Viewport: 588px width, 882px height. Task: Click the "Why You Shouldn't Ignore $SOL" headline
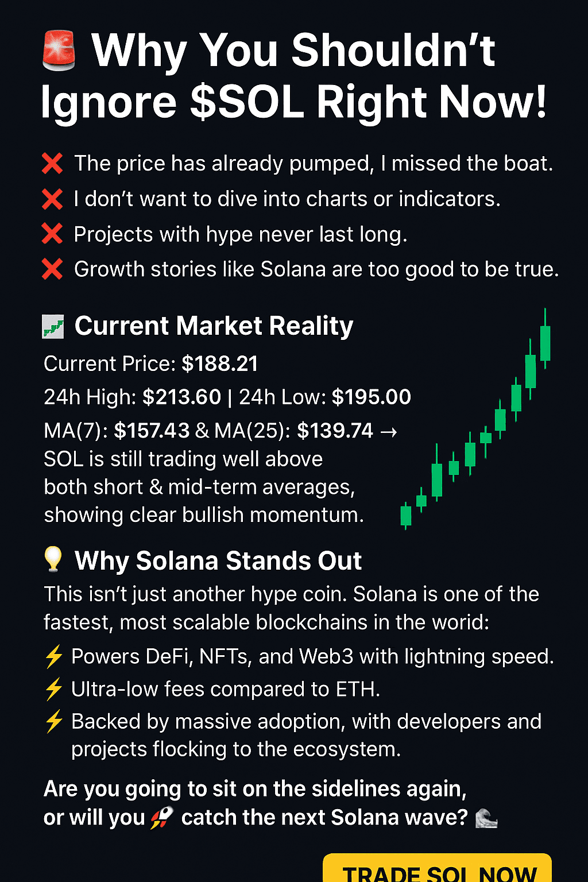[x=293, y=76]
